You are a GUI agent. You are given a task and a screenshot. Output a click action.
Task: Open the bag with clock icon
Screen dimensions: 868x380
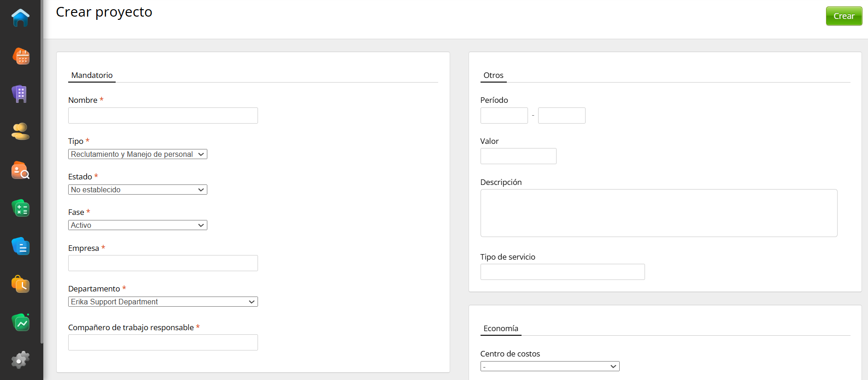[20, 285]
